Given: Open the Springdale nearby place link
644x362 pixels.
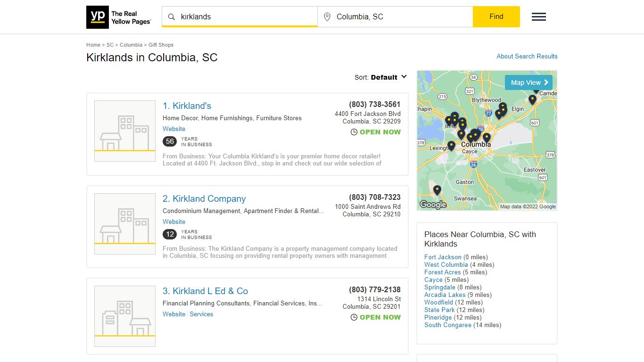Looking at the screenshot, I should coord(440,287).
